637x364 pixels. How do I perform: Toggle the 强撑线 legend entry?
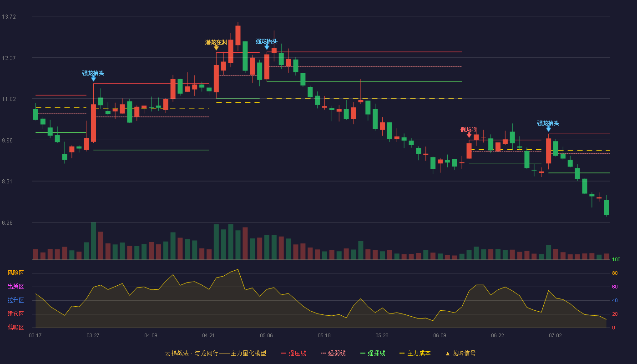[373, 353]
